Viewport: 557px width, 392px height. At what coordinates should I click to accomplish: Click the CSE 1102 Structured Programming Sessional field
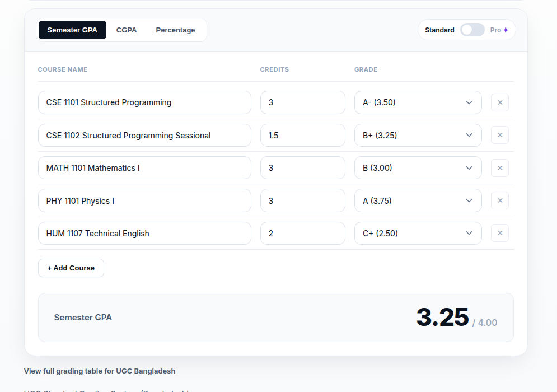144,135
